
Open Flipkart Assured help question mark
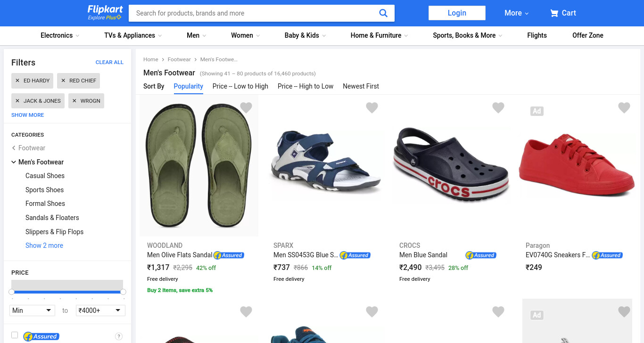coord(119,336)
